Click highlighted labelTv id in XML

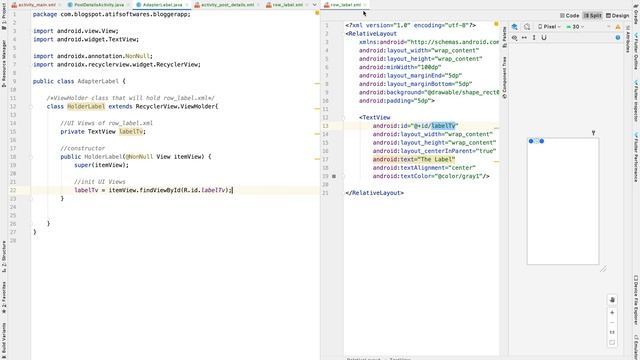point(443,126)
